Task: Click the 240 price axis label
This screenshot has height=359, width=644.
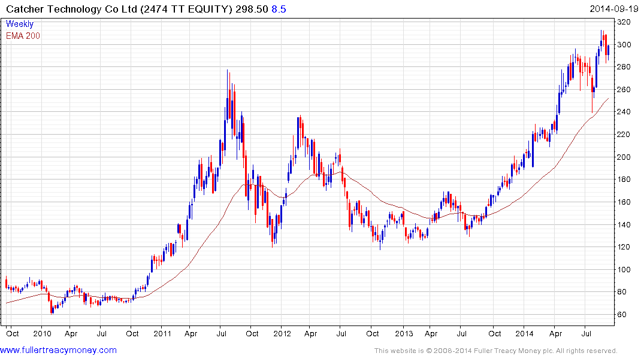Action: tap(624, 112)
